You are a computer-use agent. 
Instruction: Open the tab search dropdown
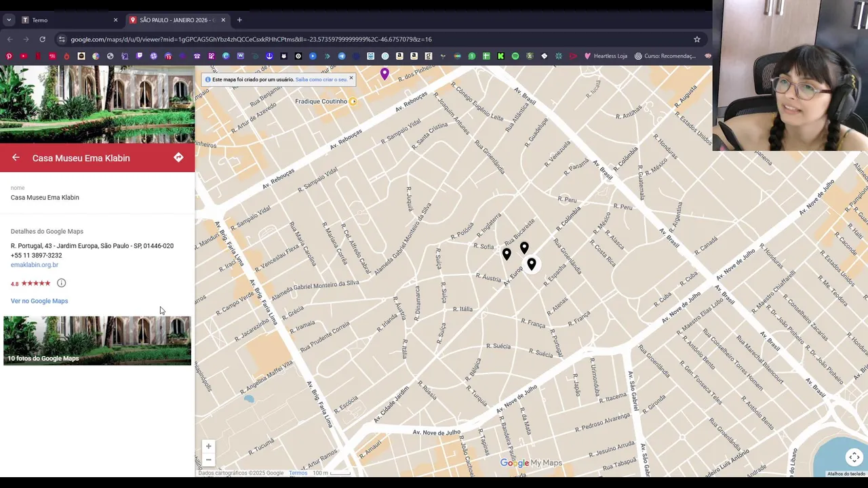point(9,20)
